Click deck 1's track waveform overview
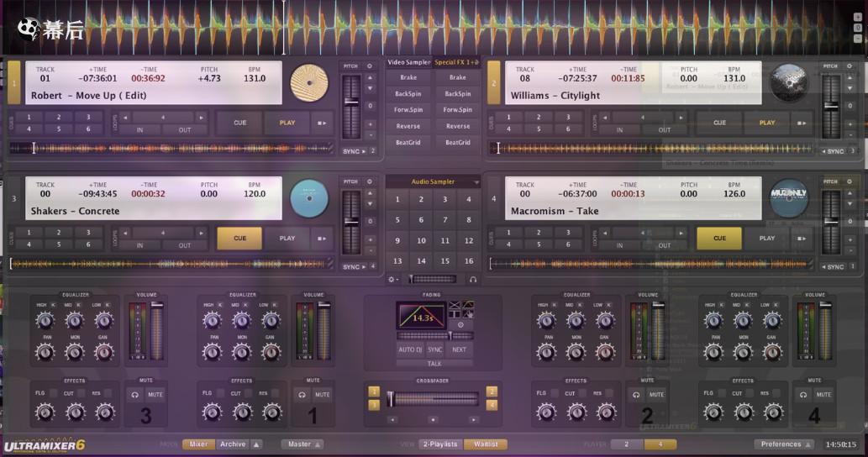This screenshot has height=457, width=868. tap(171, 149)
